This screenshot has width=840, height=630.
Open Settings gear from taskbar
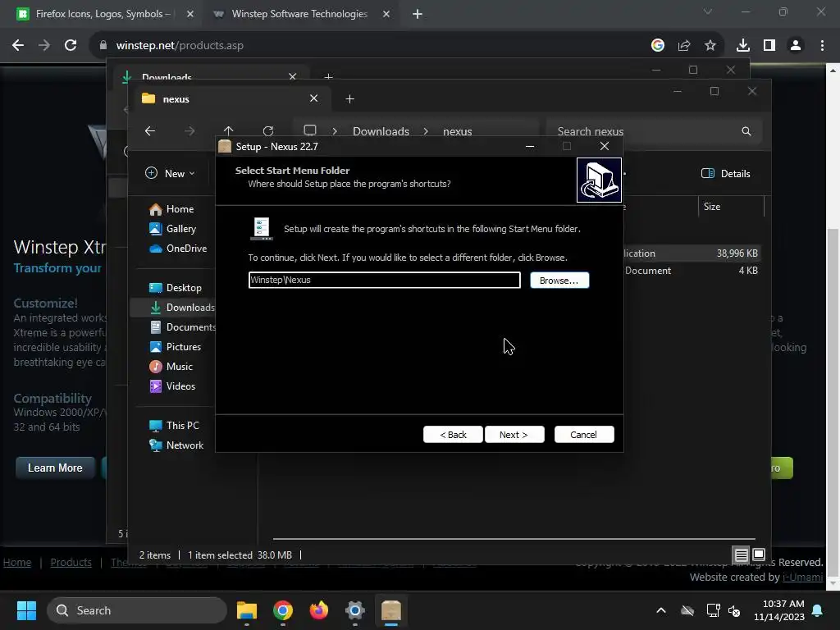tap(354, 610)
